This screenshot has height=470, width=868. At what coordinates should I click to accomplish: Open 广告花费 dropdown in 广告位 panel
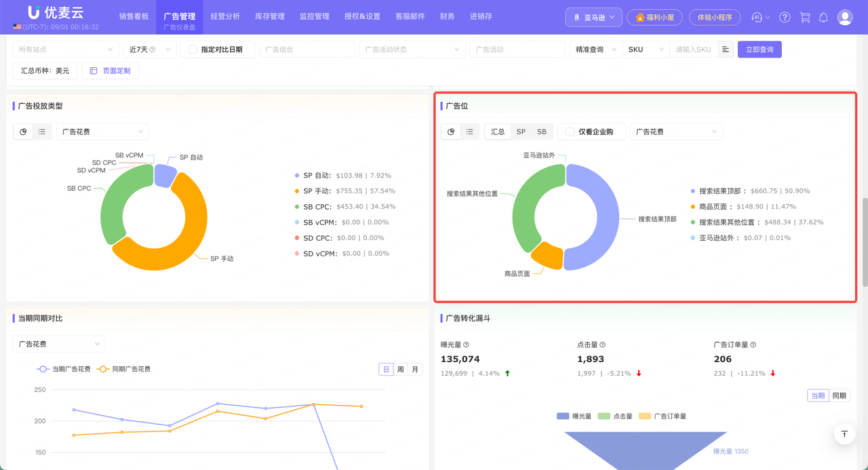tap(676, 132)
